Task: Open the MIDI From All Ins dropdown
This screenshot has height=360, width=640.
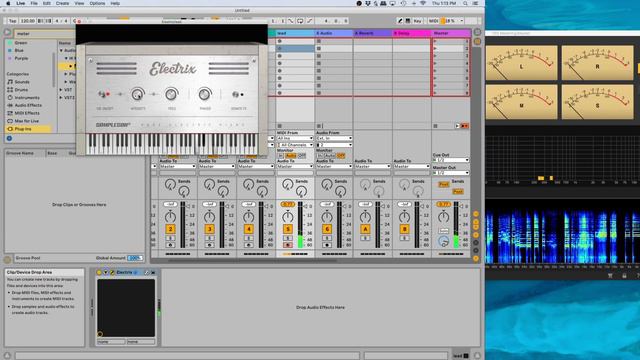Action: (295, 138)
